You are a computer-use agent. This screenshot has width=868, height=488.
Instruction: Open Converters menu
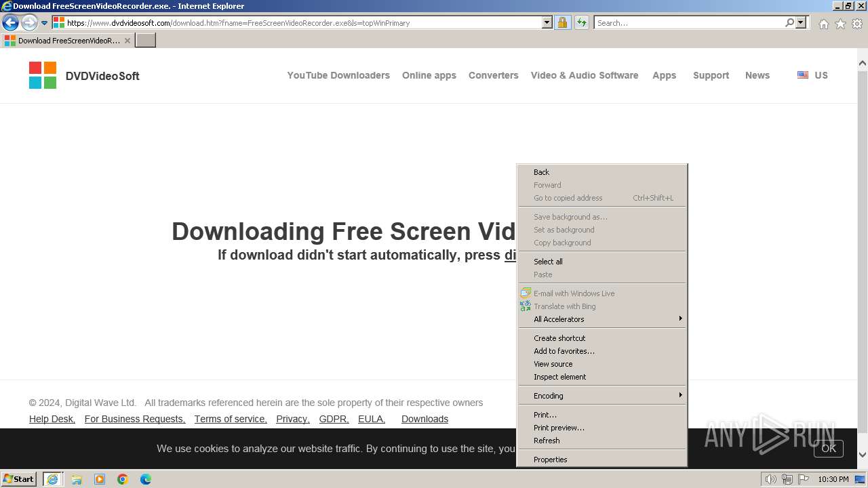click(x=494, y=75)
